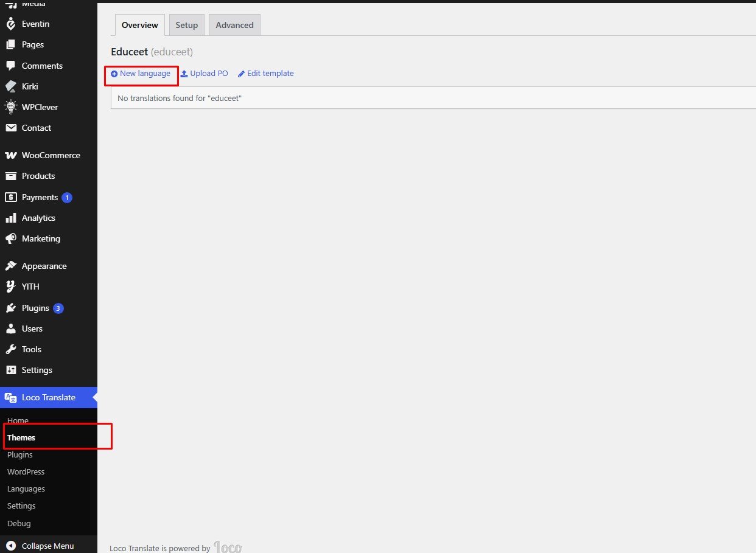Open Home under Loco Translate
756x553 pixels.
coord(18,420)
